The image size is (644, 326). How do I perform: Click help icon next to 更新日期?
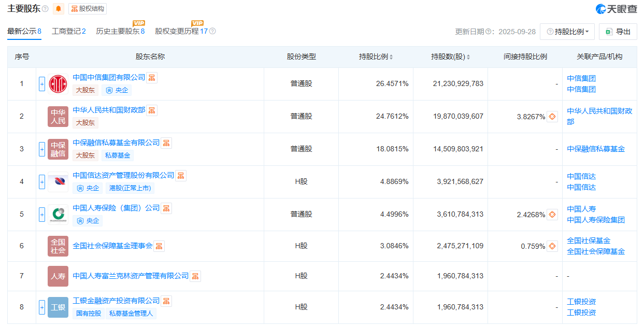coord(488,32)
